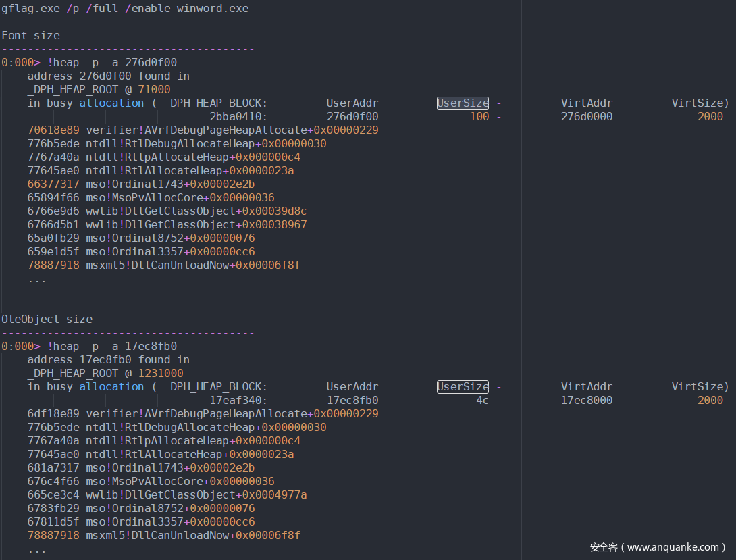The height and width of the screenshot is (560, 736).
Task: Select the highlighted UserSize under OleObject size
Action: click(x=463, y=386)
